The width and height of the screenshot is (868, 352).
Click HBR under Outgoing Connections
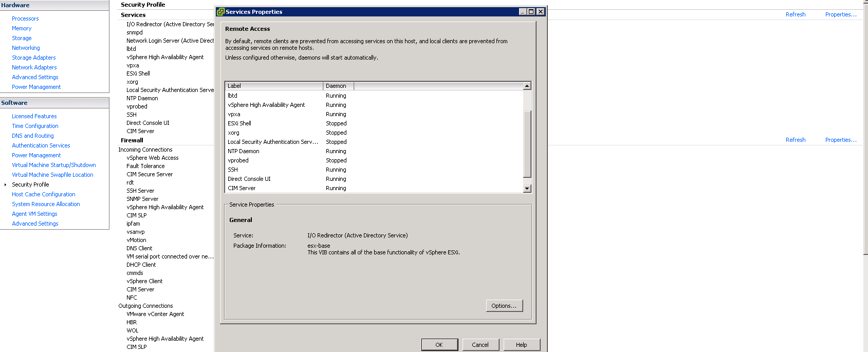coord(132,322)
